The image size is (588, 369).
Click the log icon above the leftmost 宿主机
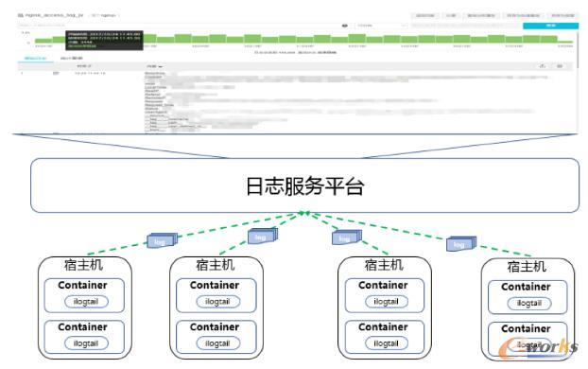(162, 240)
